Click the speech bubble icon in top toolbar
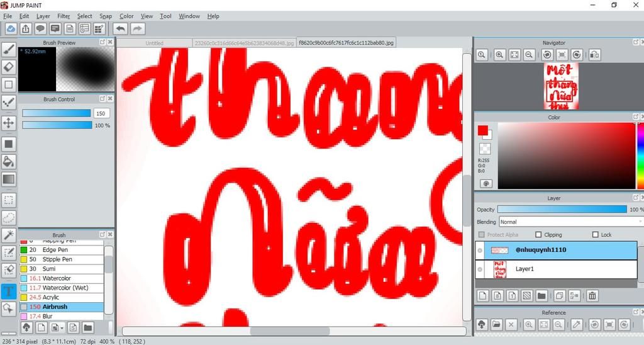The image size is (644, 345). pyautogui.click(x=40, y=29)
